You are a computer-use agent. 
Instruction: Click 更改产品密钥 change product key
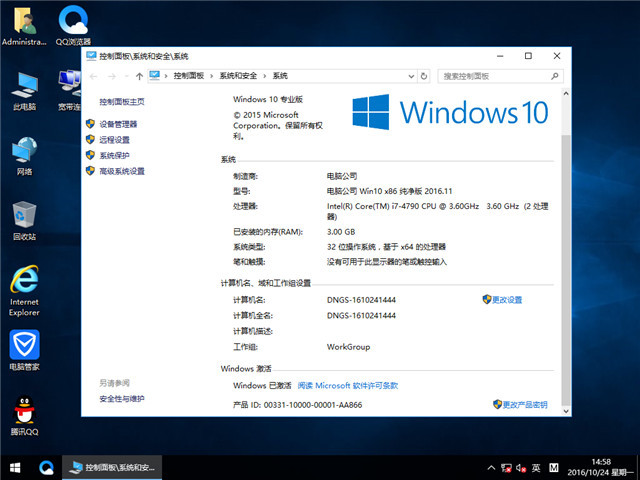[x=524, y=405]
